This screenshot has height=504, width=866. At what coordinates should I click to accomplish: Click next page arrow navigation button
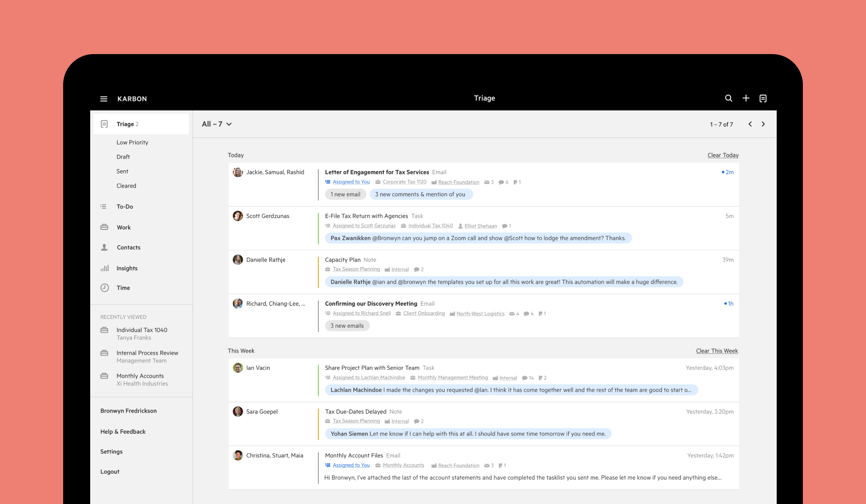pos(763,124)
